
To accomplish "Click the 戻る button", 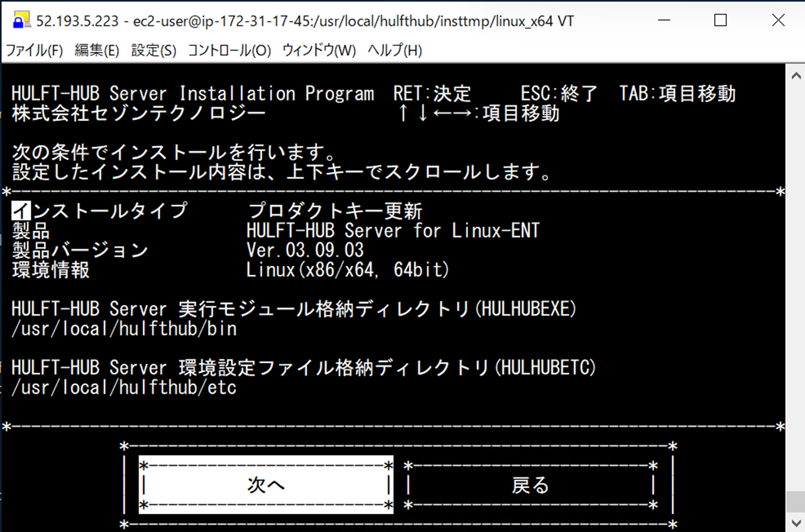I will coord(530,485).
